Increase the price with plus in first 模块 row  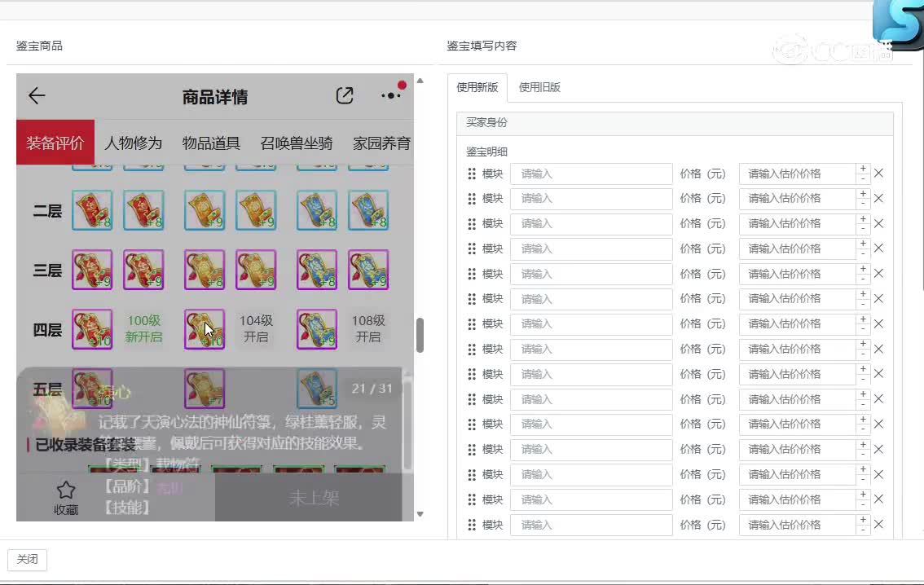[863, 169]
